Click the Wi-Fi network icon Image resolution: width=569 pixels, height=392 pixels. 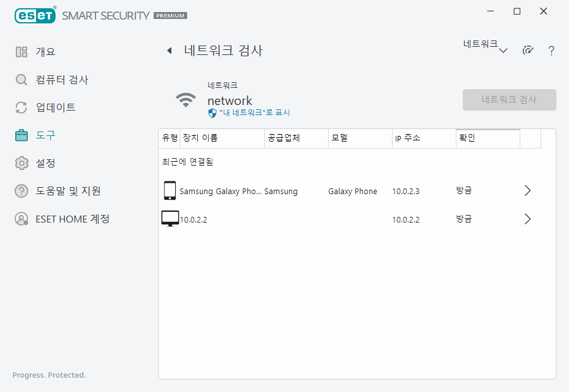click(186, 100)
